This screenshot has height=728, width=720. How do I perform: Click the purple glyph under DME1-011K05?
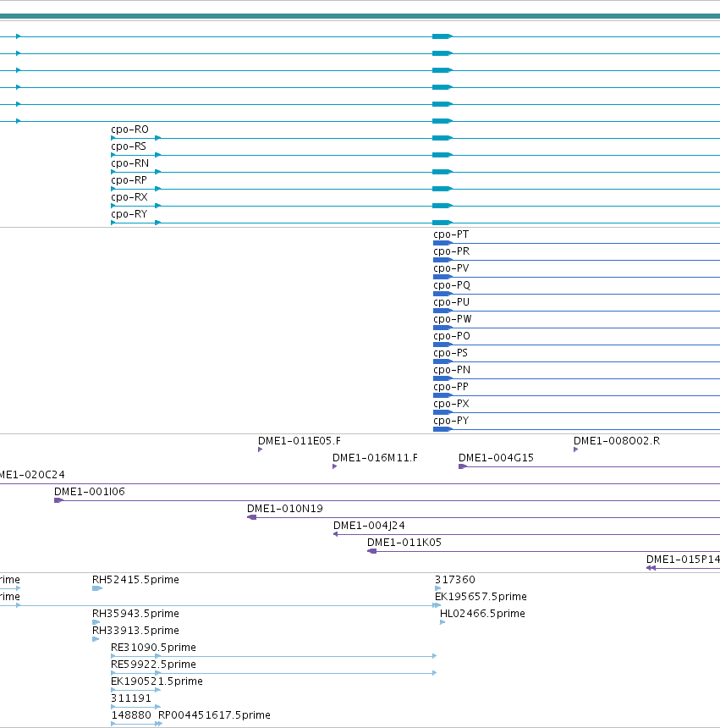pos(372,551)
